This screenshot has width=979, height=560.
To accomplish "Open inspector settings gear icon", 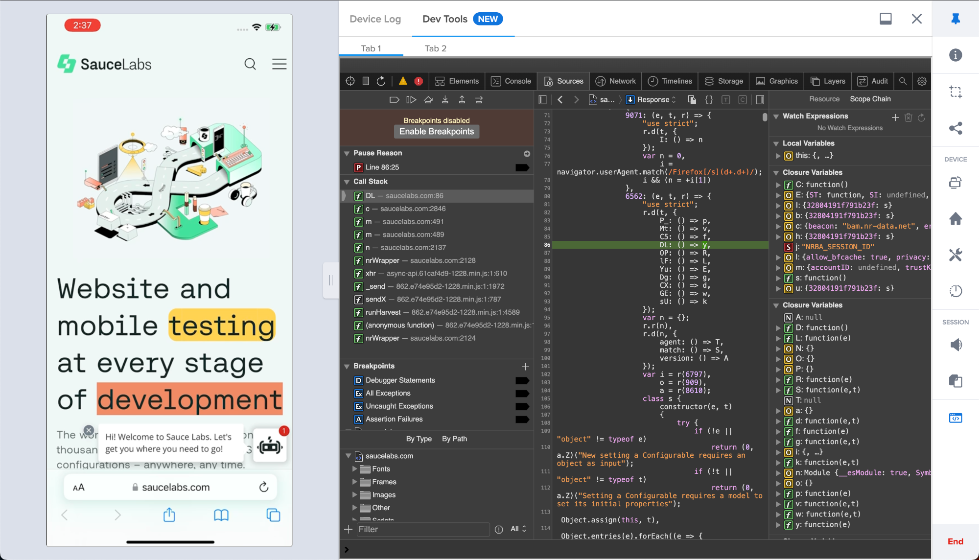I will [922, 81].
